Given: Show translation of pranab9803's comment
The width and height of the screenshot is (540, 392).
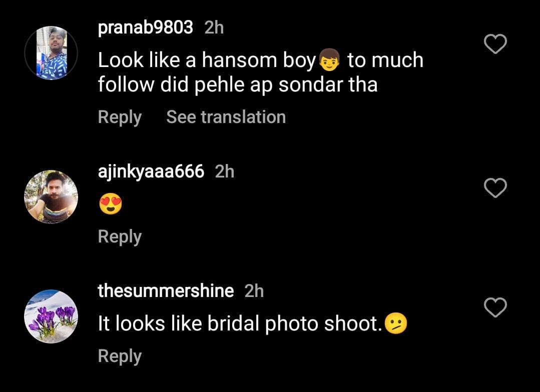Looking at the screenshot, I should coord(226,117).
